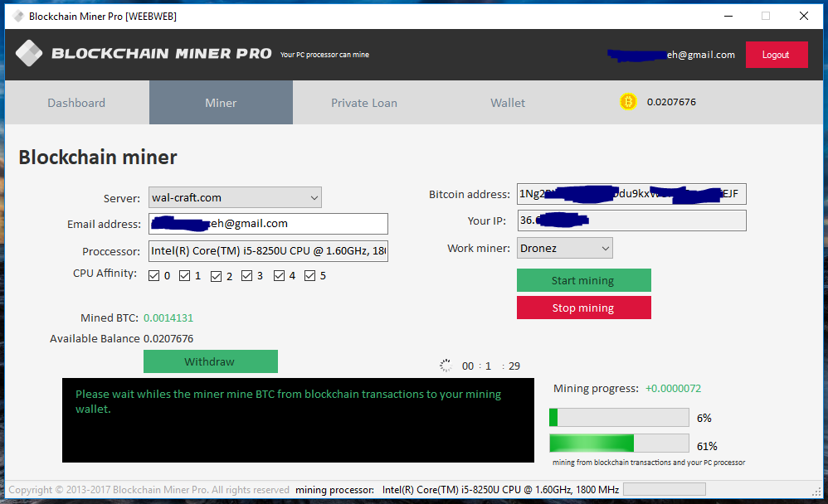Uncheck CPU Affinity core 2
The width and height of the screenshot is (828, 504).
pos(216,276)
